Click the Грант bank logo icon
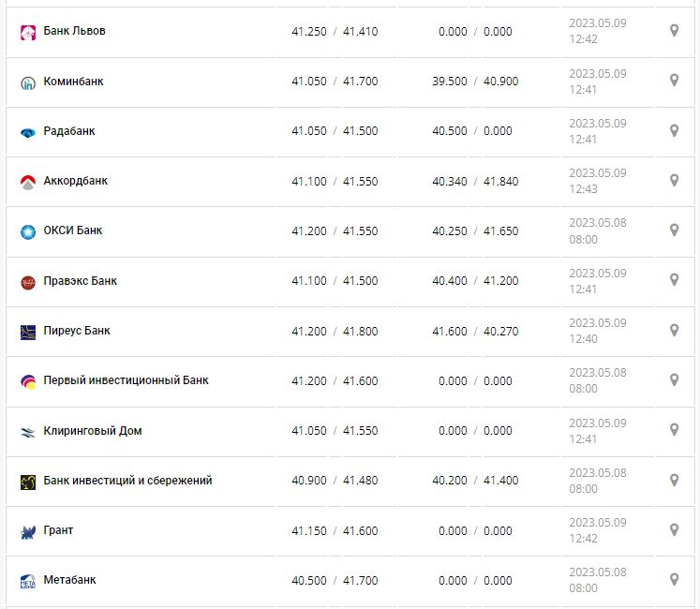700x609 pixels. [27, 531]
